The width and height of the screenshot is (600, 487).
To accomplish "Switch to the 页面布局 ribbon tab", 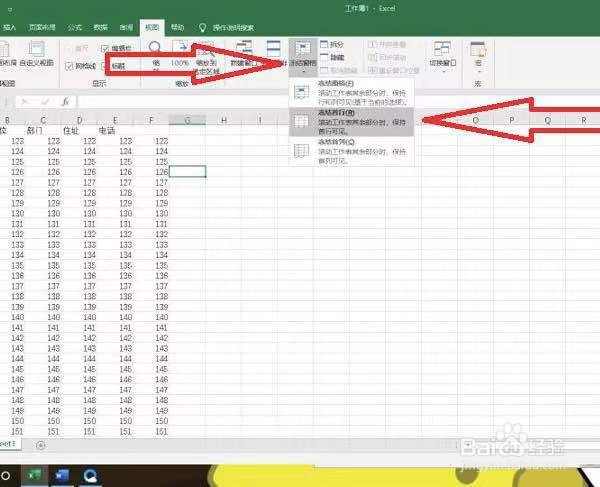I will [x=42, y=28].
